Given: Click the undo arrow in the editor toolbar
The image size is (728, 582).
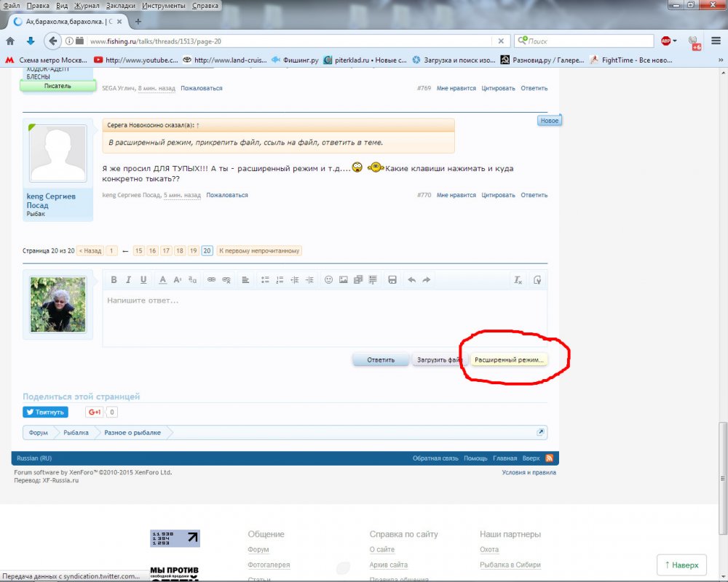Looking at the screenshot, I should (411, 280).
